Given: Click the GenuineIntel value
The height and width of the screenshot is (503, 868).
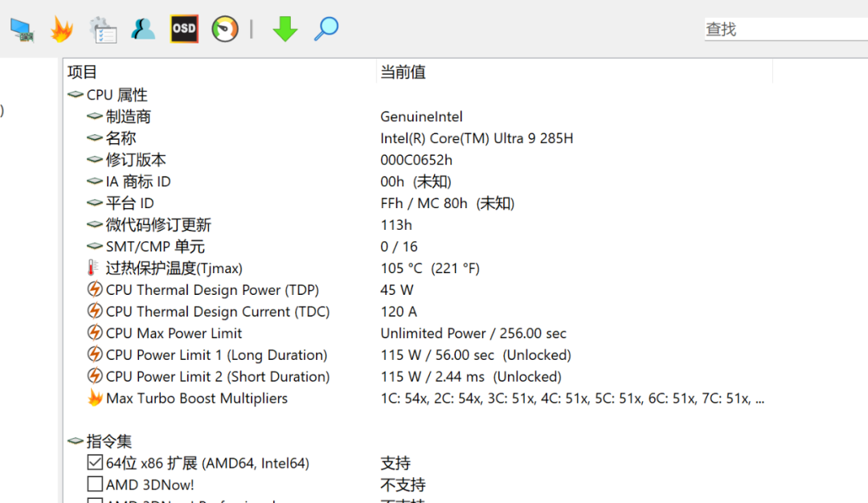Looking at the screenshot, I should [x=421, y=117].
